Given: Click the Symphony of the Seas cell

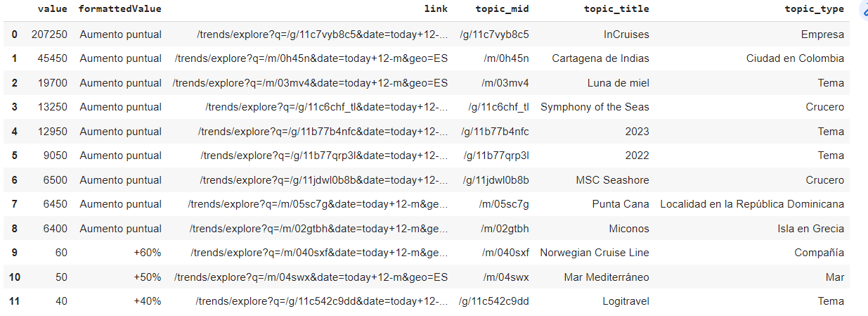Looking at the screenshot, I should pos(595,107).
